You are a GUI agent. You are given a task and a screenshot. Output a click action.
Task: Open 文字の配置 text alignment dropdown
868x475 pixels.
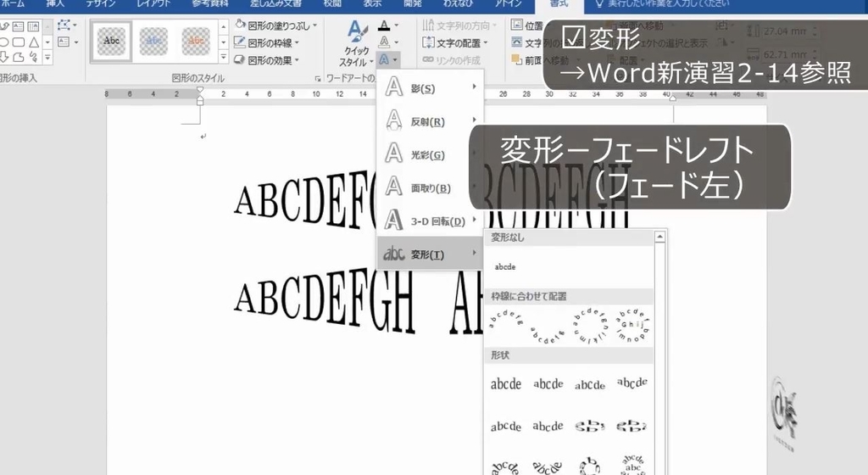pyautogui.click(x=455, y=42)
